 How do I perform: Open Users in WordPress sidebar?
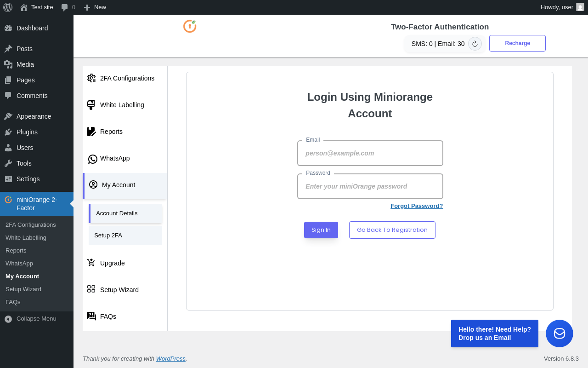pos(37,148)
